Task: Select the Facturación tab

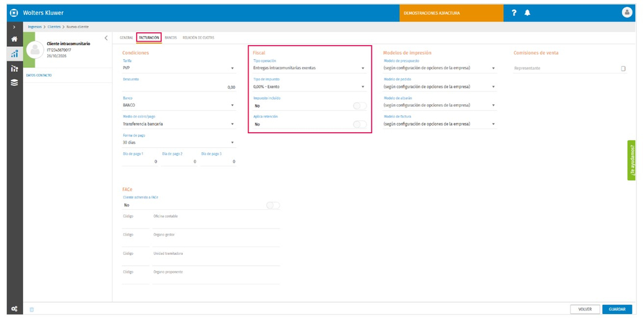Action: (x=149, y=37)
